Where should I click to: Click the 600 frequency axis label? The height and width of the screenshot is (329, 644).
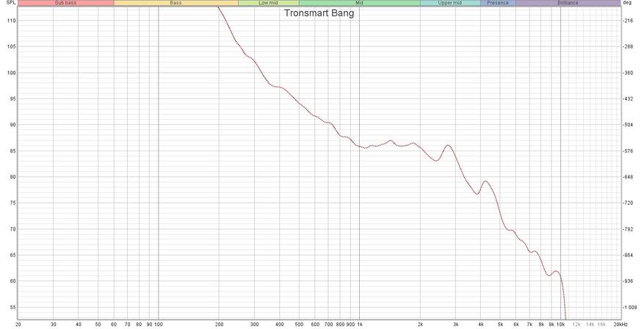pos(315,325)
